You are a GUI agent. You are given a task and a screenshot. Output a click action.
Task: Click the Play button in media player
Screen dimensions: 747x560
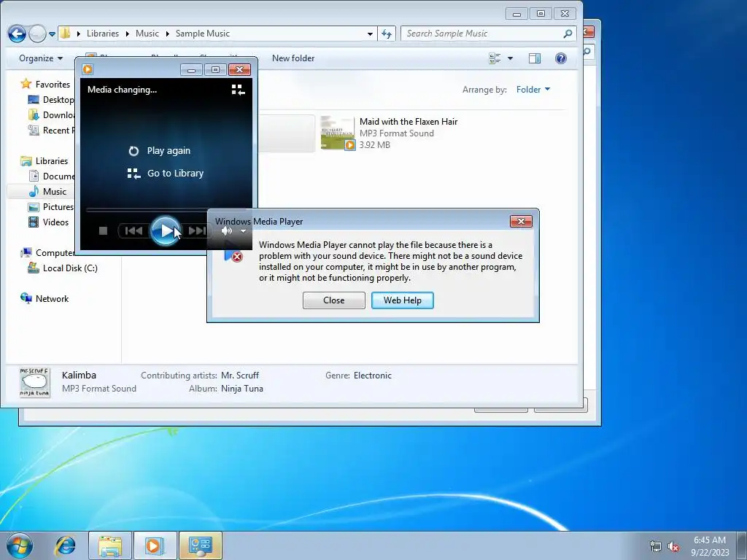(x=165, y=231)
